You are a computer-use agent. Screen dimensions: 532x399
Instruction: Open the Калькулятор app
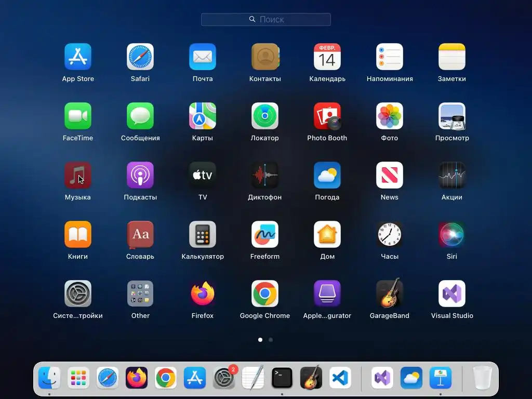203,234
